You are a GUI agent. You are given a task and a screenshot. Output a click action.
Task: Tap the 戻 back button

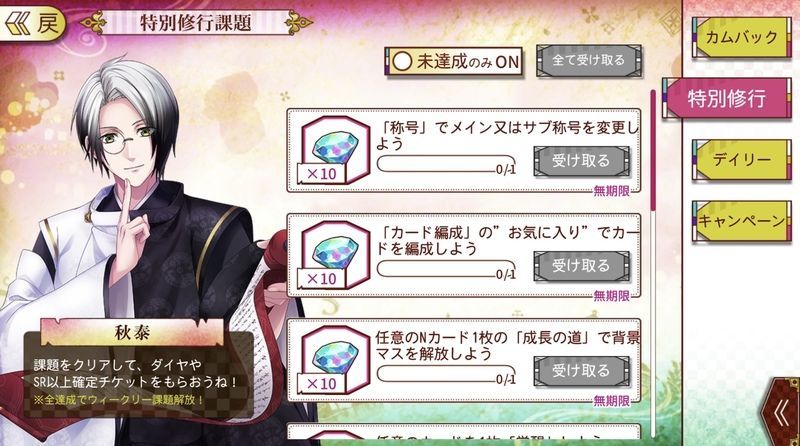[32, 23]
